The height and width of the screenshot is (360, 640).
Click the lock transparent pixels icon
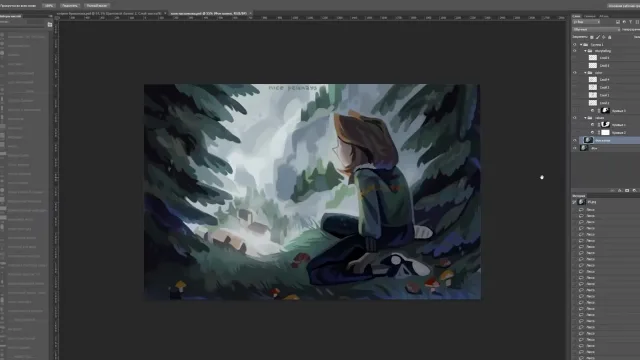coord(591,37)
